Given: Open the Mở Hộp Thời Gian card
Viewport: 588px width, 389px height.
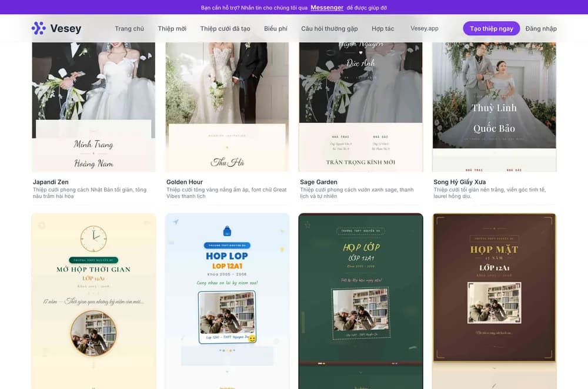Looking at the screenshot, I should [93, 301].
